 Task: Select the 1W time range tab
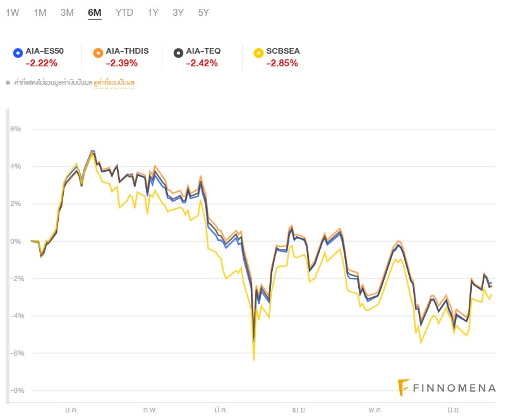12,12
